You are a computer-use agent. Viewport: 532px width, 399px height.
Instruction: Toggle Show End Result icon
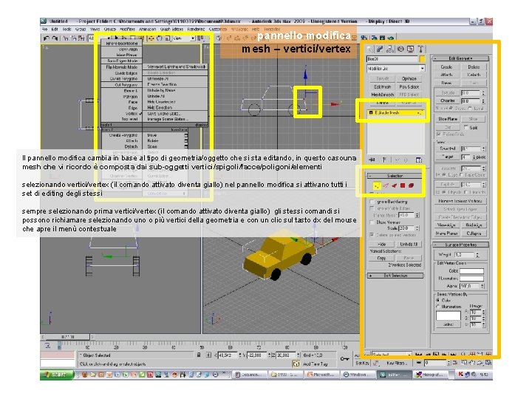[384, 160]
